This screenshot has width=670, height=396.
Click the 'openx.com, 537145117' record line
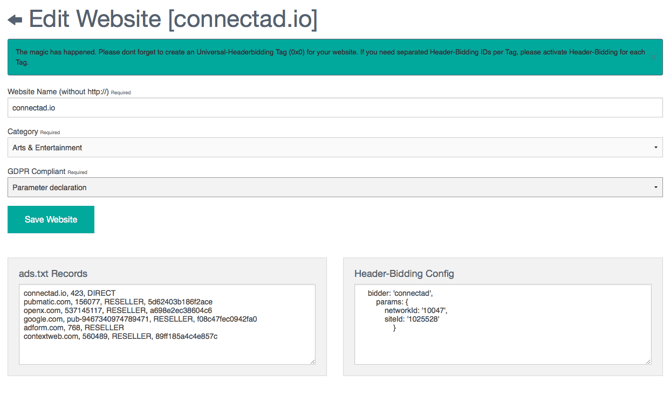pos(118,310)
